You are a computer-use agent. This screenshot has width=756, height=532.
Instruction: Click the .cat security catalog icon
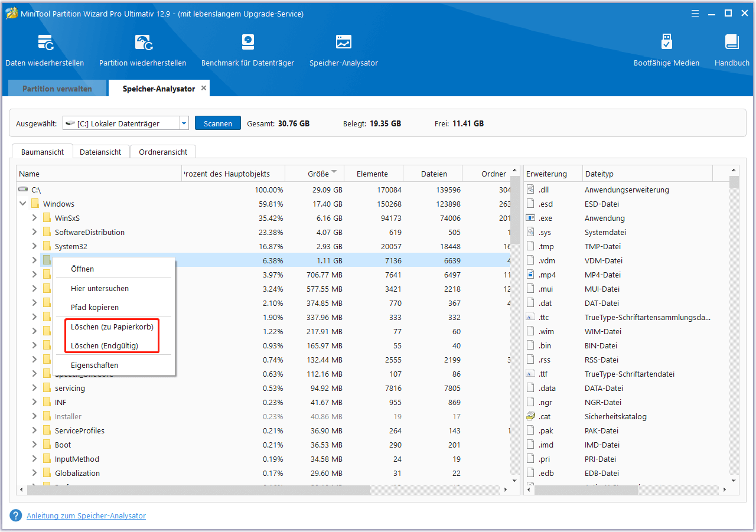point(530,416)
